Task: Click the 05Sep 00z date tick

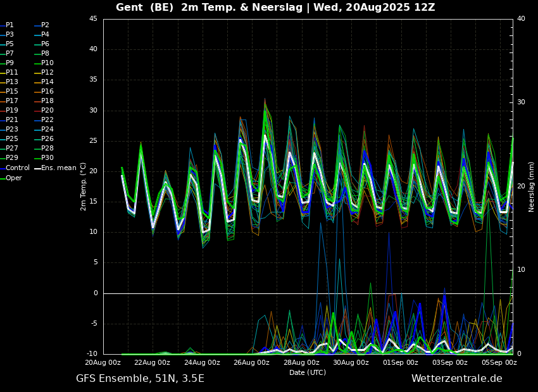Action: pos(500,363)
